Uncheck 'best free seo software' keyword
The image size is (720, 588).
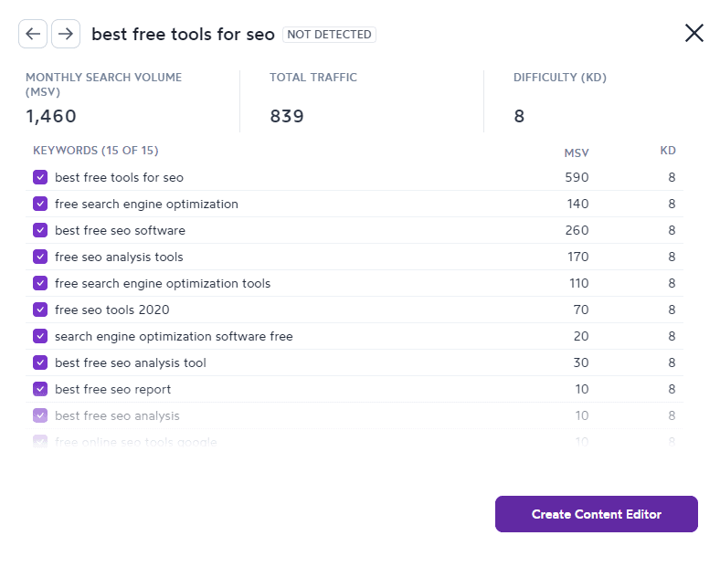coord(40,230)
